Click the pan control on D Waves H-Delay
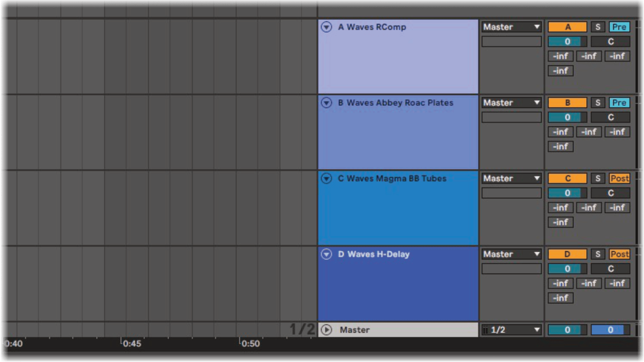 [x=611, y=268]
